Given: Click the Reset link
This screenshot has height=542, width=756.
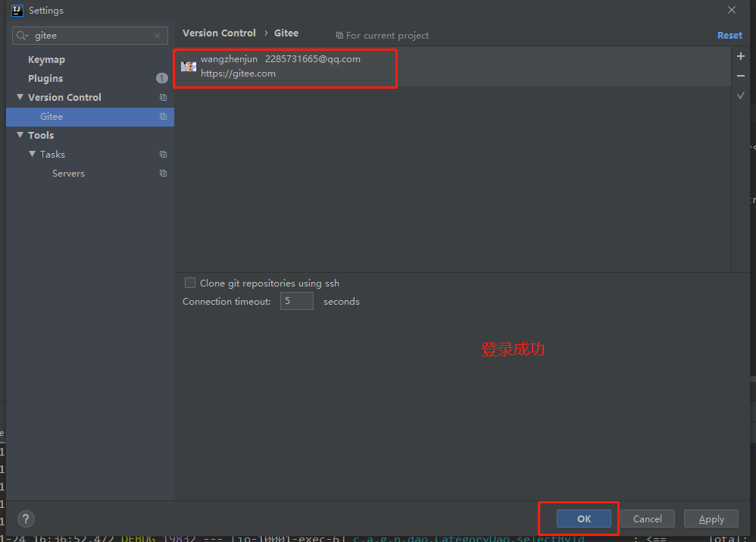Looking at the screenshot, I should (x=729, y=35).
